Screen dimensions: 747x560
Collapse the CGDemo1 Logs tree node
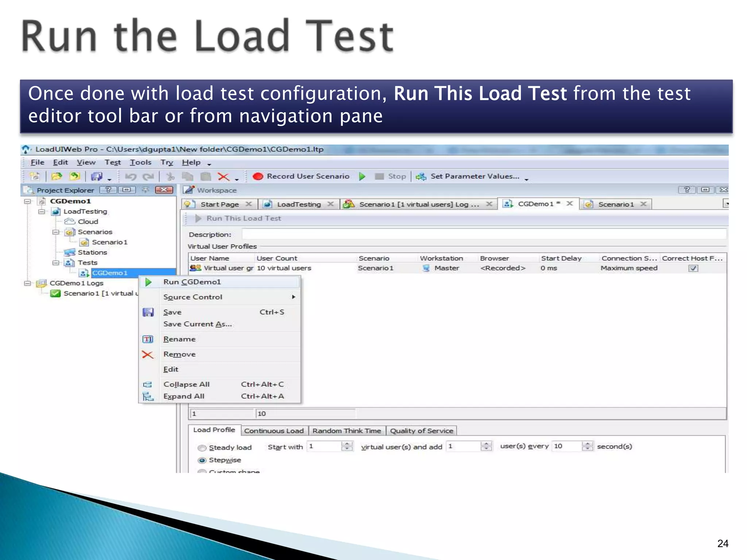point(27,283)
